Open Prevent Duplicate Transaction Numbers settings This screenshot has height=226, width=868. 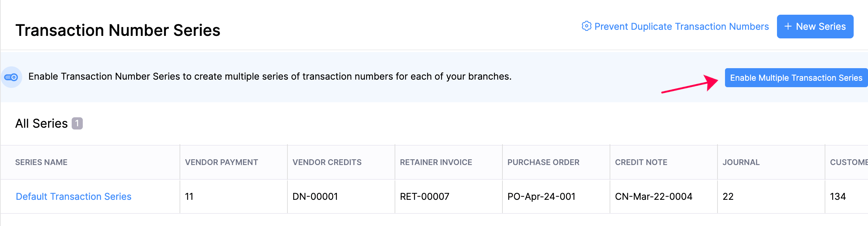681,26
